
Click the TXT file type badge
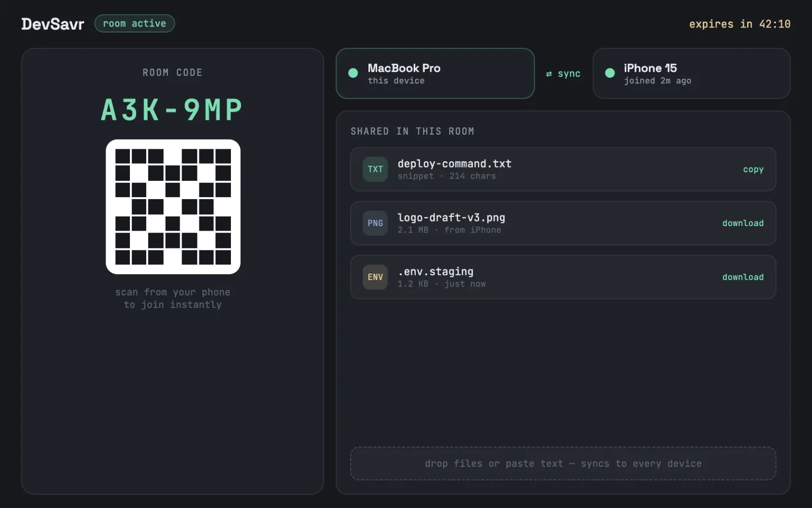[375, 169]
